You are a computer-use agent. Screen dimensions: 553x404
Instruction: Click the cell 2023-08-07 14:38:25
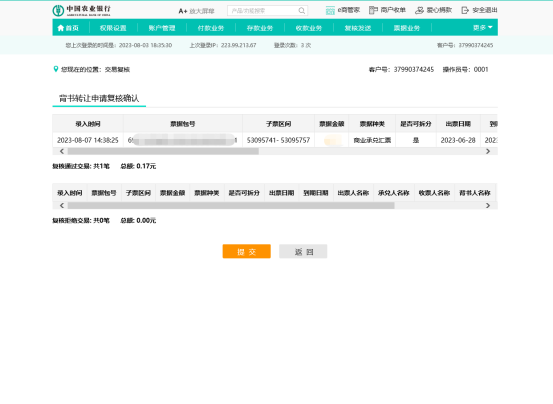coord(88,140)
